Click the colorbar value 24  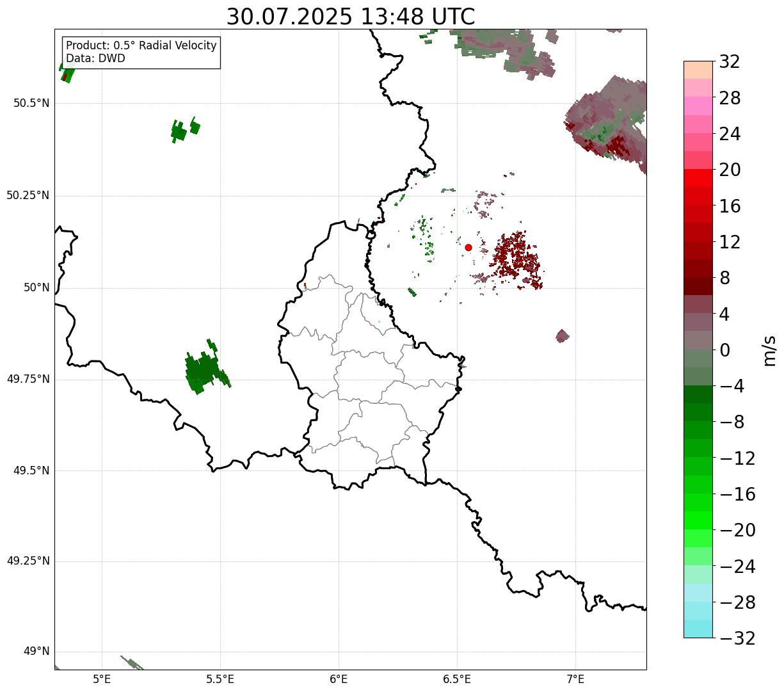730,134
